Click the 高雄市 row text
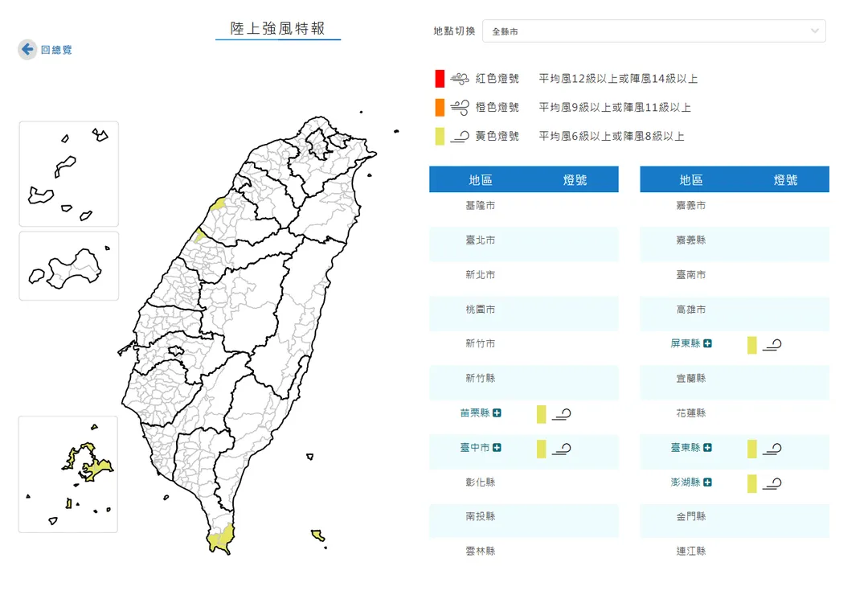The width and height of the screenshot is (868, 591). tap(691, 309)
